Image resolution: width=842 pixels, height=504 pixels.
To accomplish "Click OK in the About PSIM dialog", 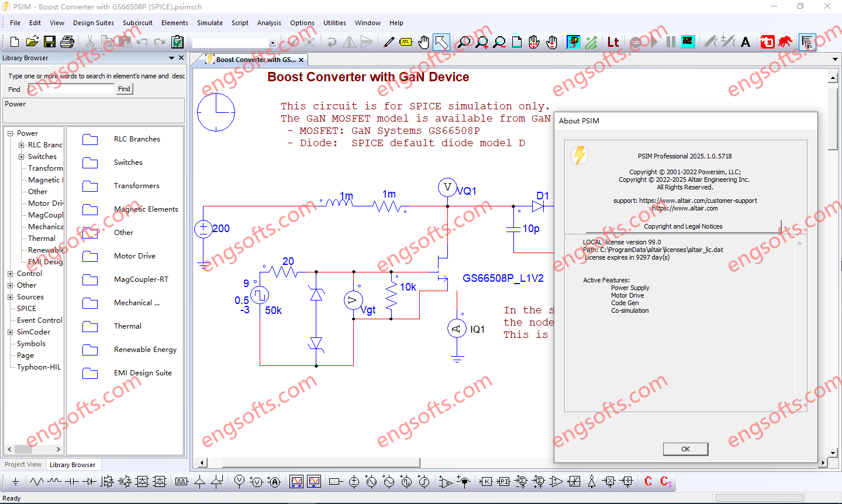I will click(685, 449).
